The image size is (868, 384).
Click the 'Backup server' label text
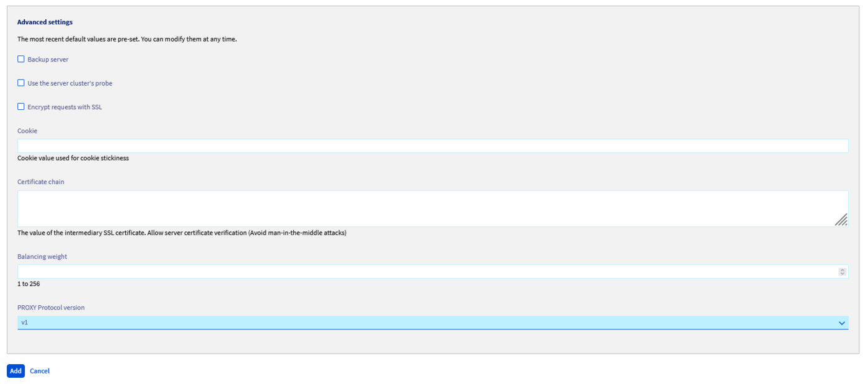click(48, 60)
